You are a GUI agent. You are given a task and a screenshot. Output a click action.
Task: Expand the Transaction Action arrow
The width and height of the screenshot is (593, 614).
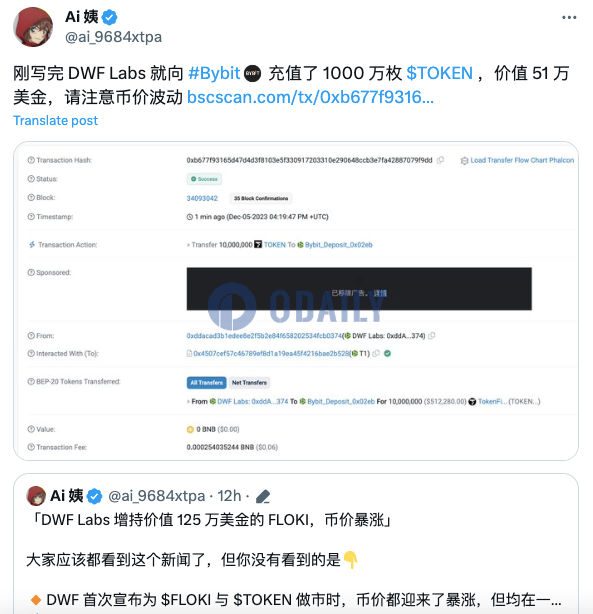coord(188,245)
